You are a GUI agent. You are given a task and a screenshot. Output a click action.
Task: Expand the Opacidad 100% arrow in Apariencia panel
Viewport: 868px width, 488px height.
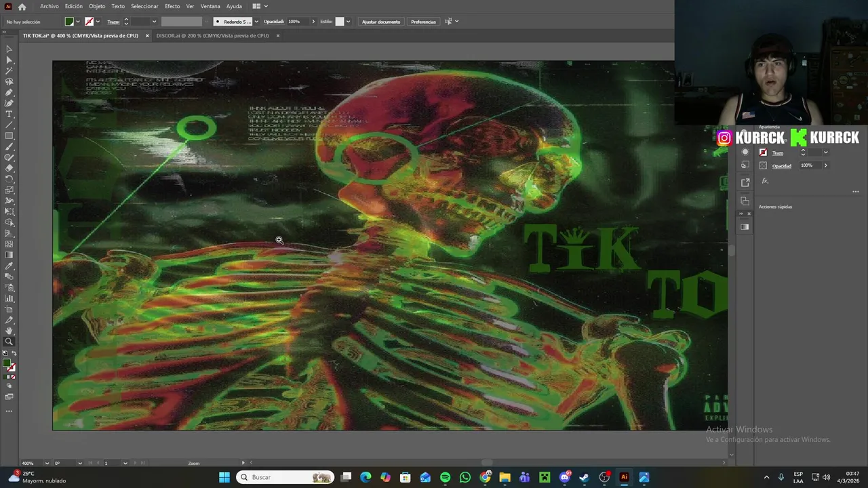pyautogui.click(x=825, y=165)
